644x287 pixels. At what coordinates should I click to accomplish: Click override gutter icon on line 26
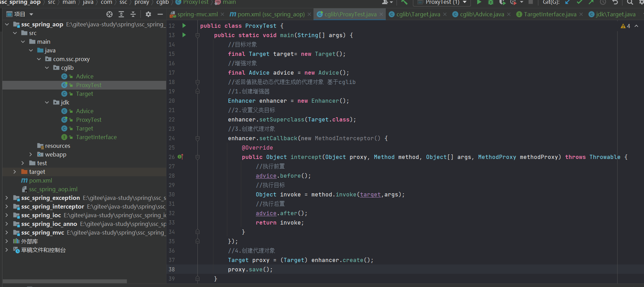click(180, 157)
